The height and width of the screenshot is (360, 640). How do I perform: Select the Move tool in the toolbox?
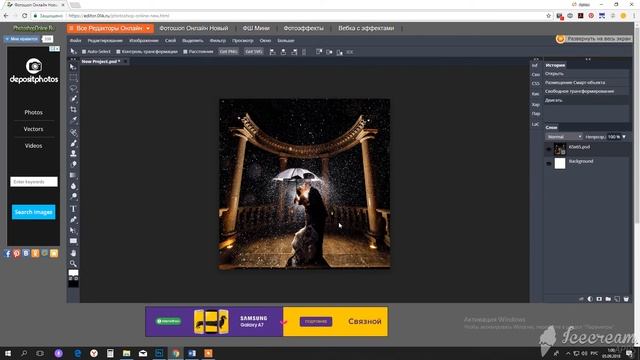coord(73,67)
